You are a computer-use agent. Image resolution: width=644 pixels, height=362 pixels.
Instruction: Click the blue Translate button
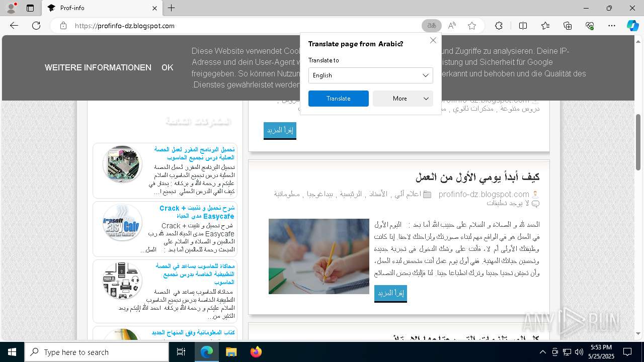(339, 99)
